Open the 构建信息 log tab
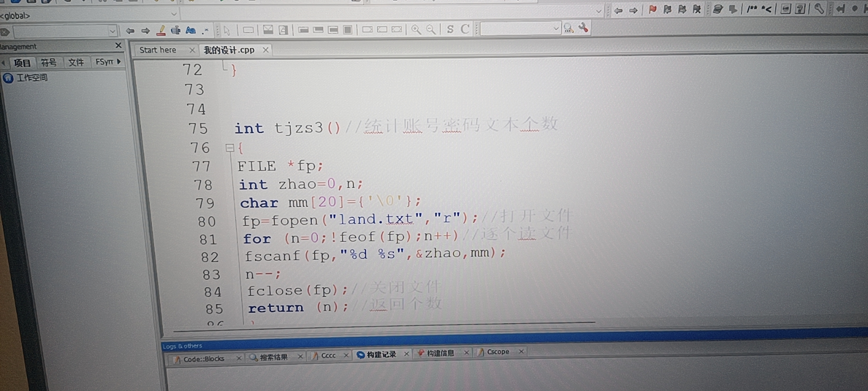 (x=440, y=353)
